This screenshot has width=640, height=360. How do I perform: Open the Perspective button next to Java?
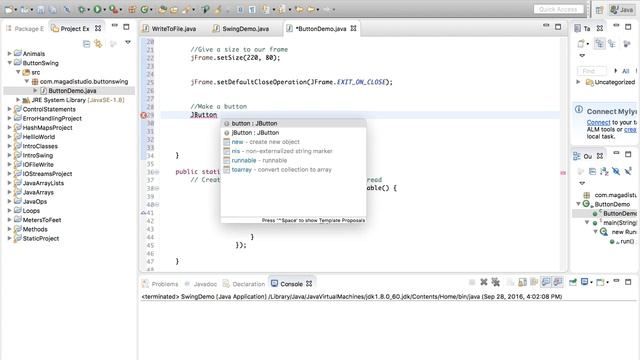(599, 10)
